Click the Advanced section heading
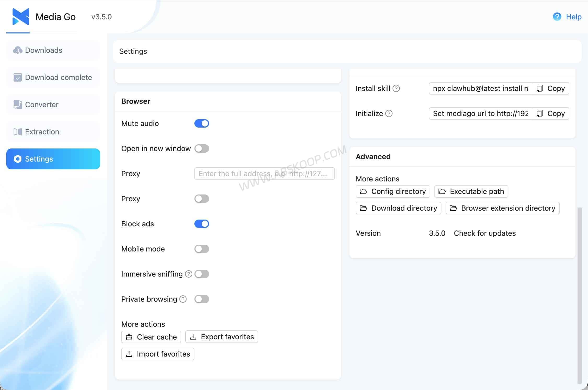Viewport: 588px width, 390px height. 373,157
